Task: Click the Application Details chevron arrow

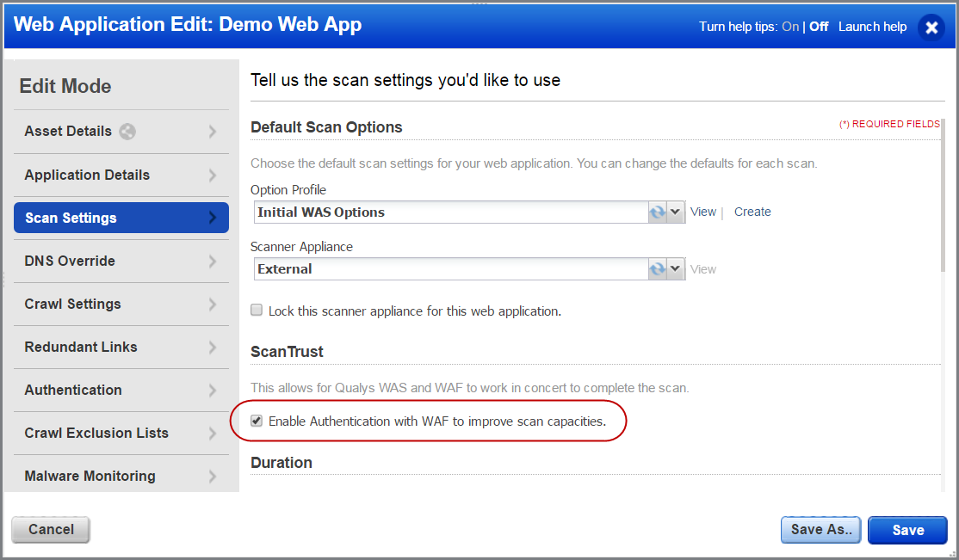Action: point(213,175)
